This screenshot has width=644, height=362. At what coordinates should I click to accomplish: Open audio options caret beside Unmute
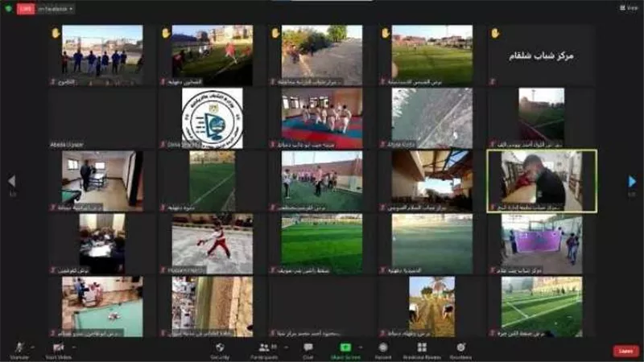click(x=33, y=348)
